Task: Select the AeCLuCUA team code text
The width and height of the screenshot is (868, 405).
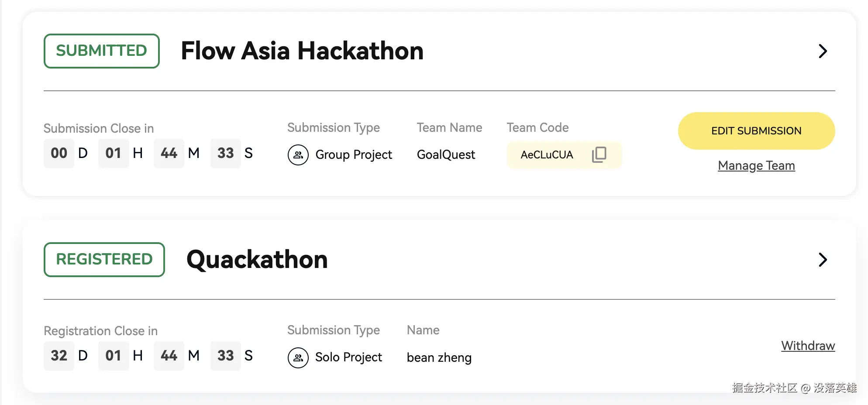Action: [x=547, y=155]
